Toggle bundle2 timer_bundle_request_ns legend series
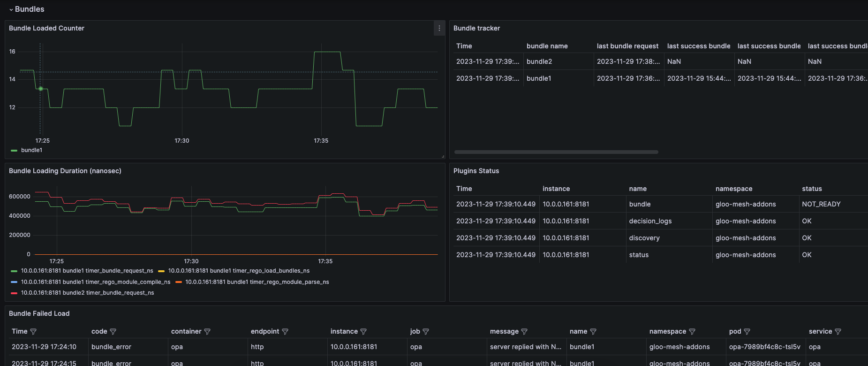Viewport: 868px width, 366px height. (x=88, y=293)
